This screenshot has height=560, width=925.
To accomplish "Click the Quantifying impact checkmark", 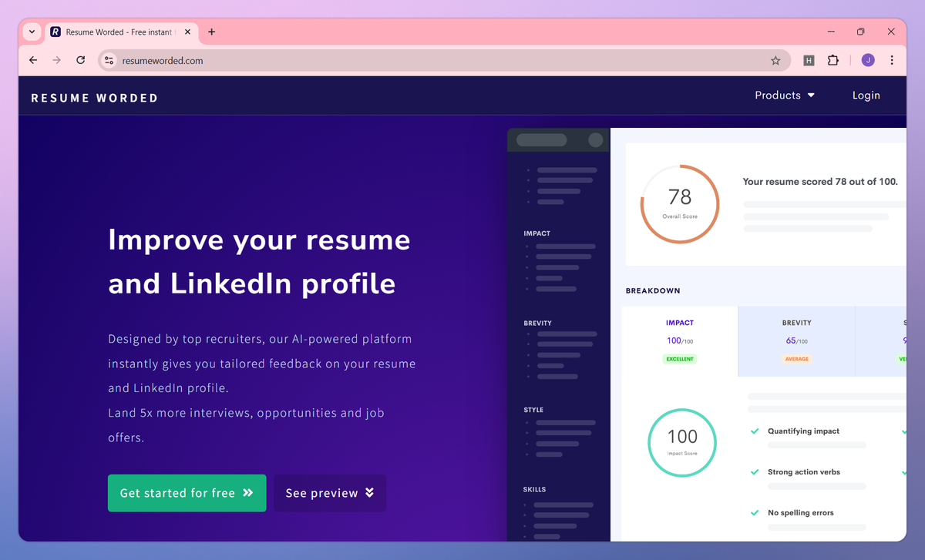I will point(755,431).
